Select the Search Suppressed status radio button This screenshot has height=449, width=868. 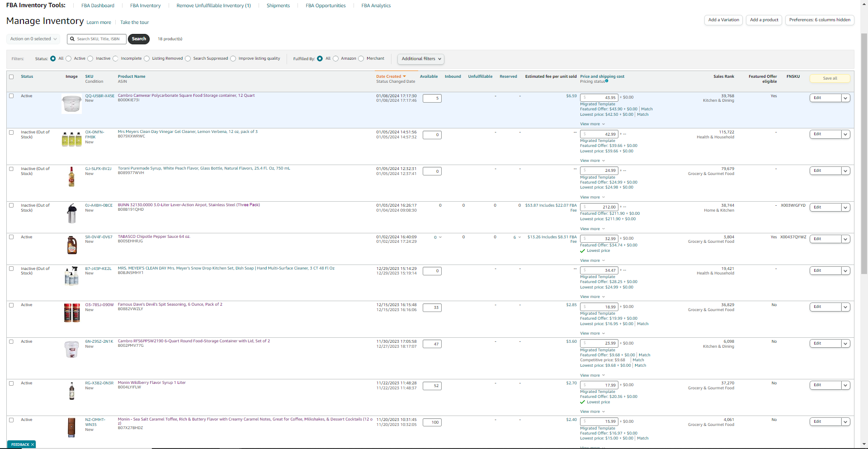click(x=188, y=58)
